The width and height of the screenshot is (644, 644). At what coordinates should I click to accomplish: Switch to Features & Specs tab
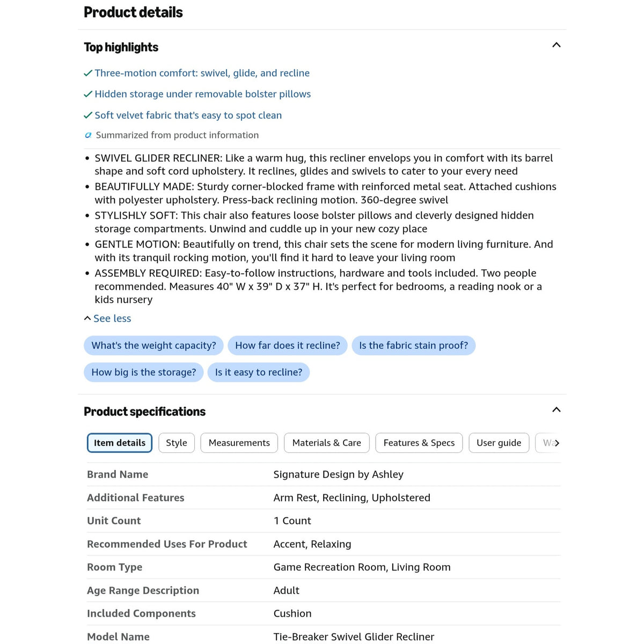pos(419,443)
